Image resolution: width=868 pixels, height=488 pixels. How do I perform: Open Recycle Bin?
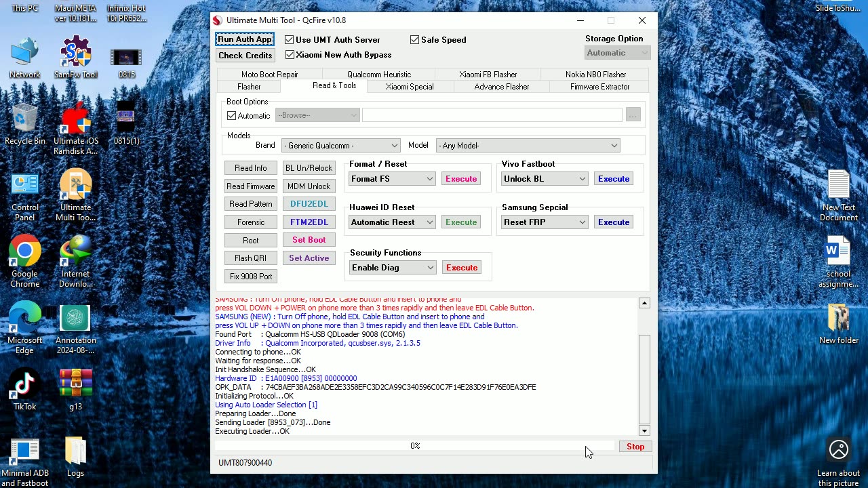tap(24, 125)
